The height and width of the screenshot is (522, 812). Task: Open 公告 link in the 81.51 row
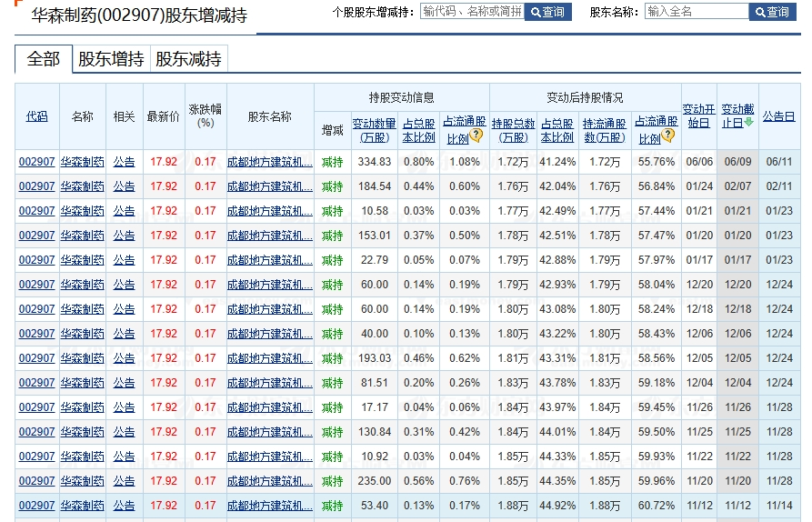coord(124,383)
